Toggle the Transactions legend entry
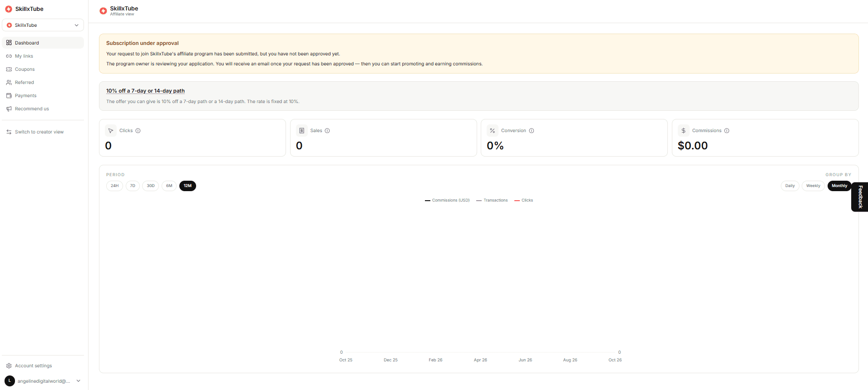Screen dimensions: 868x390 click(492, 200)
